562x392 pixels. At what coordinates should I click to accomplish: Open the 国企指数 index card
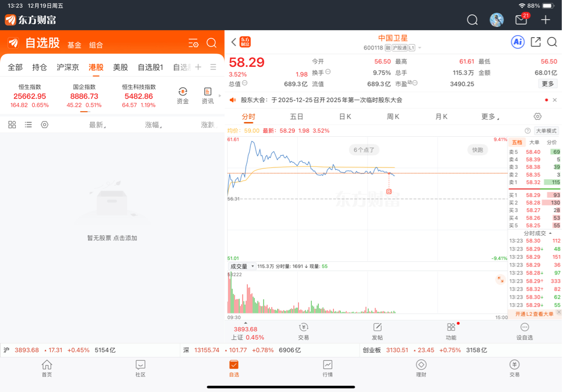click(x=84, y=96)
